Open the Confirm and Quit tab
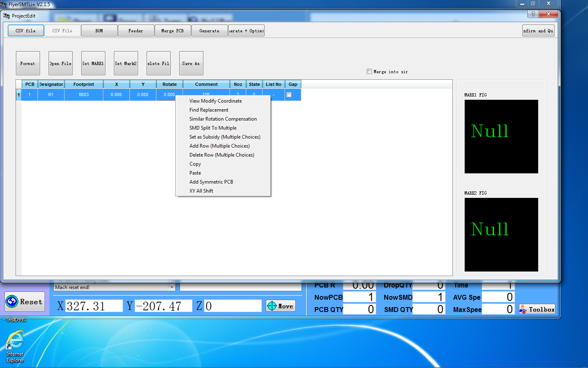 click(x=538, y=31)
